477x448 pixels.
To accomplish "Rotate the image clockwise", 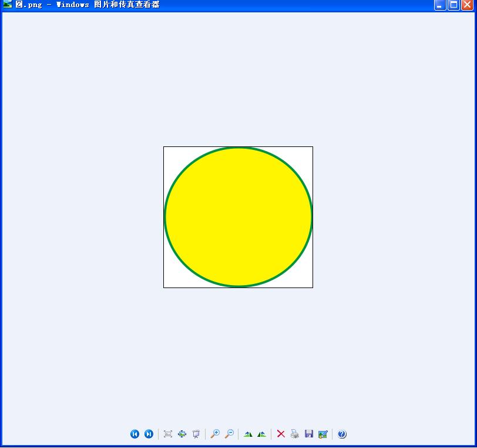I will (248, 434).
